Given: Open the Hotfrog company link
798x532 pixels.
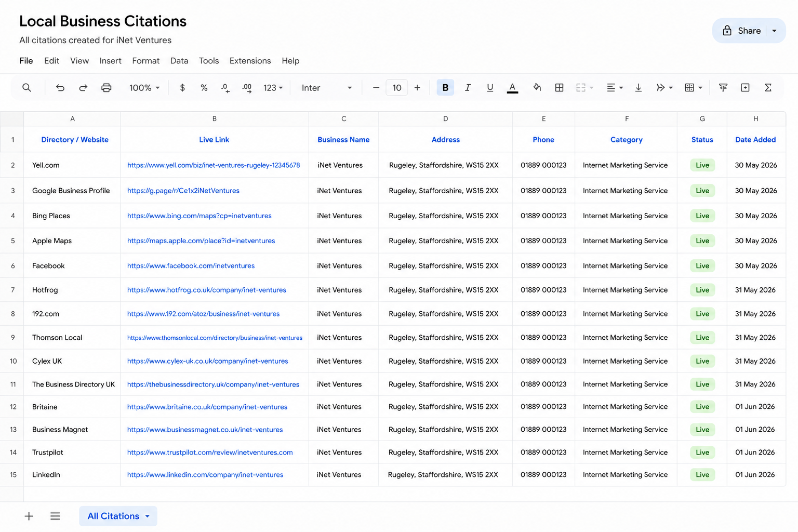Looking at the screenshot, I should click(207, 290).
